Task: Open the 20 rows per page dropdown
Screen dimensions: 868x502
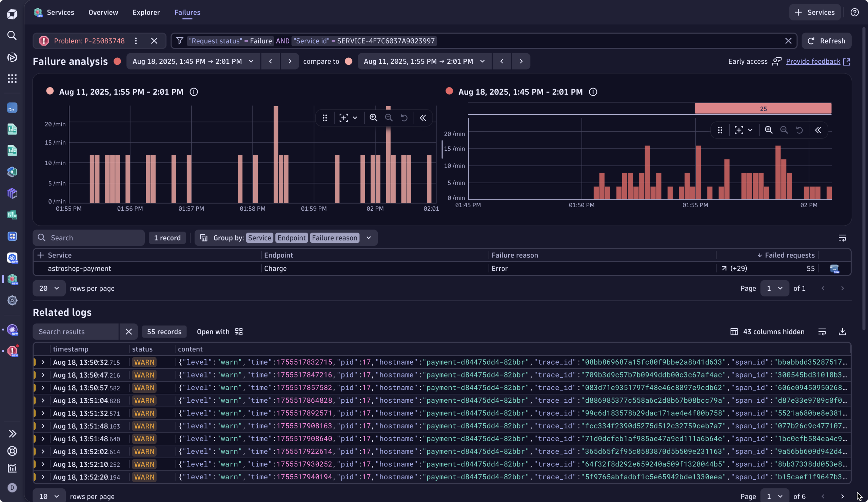Action: click(49, 288)
